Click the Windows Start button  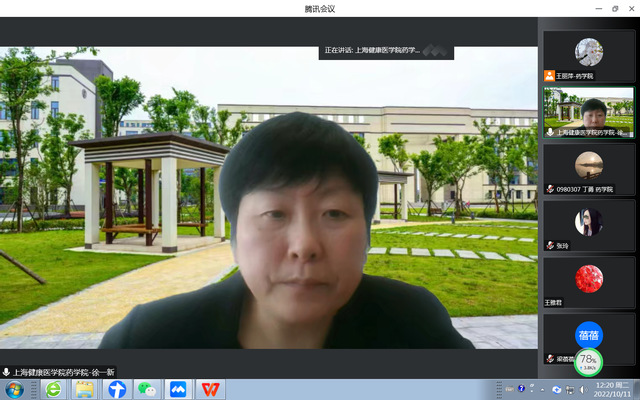14,389
